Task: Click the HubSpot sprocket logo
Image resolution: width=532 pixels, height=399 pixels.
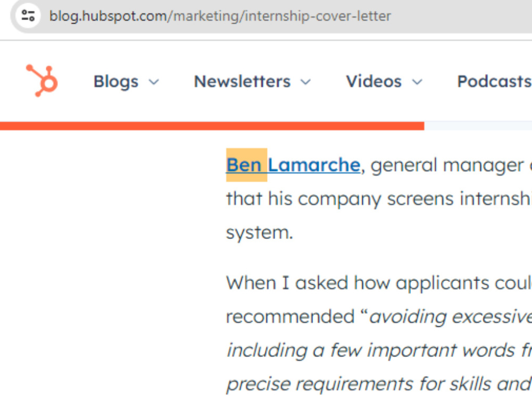Action: (42, 80)
